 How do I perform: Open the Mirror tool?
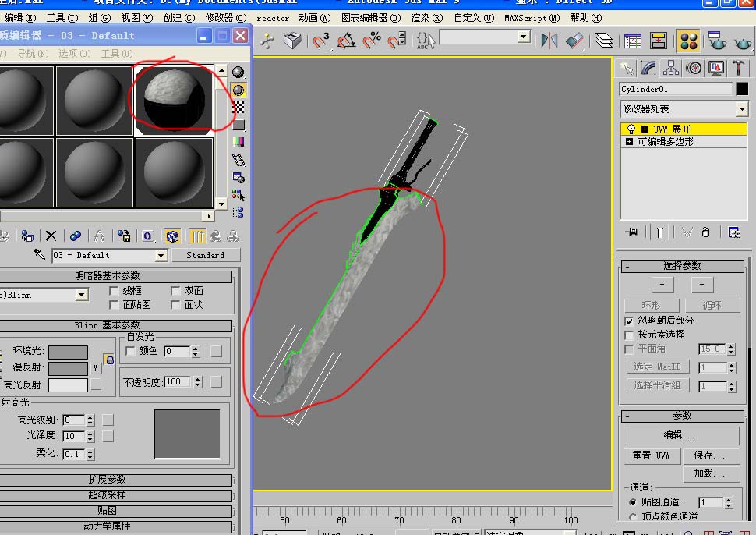coord(549,41)
